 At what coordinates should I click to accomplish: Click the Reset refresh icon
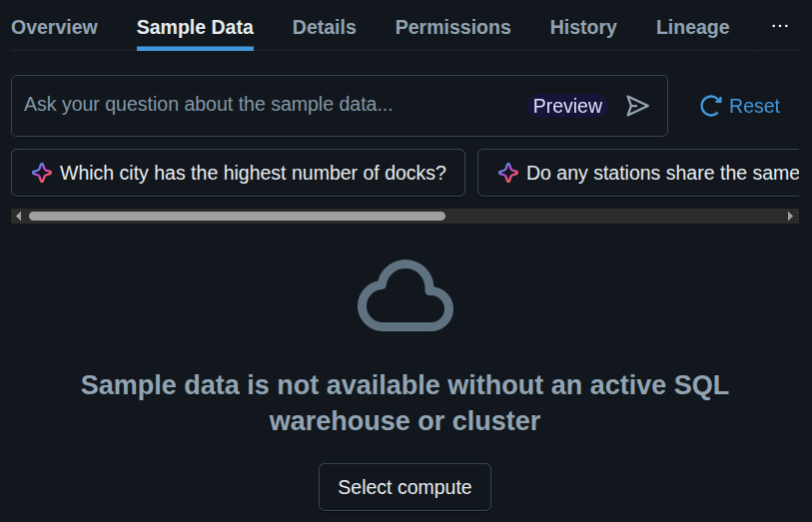click(x=710, y=106)
